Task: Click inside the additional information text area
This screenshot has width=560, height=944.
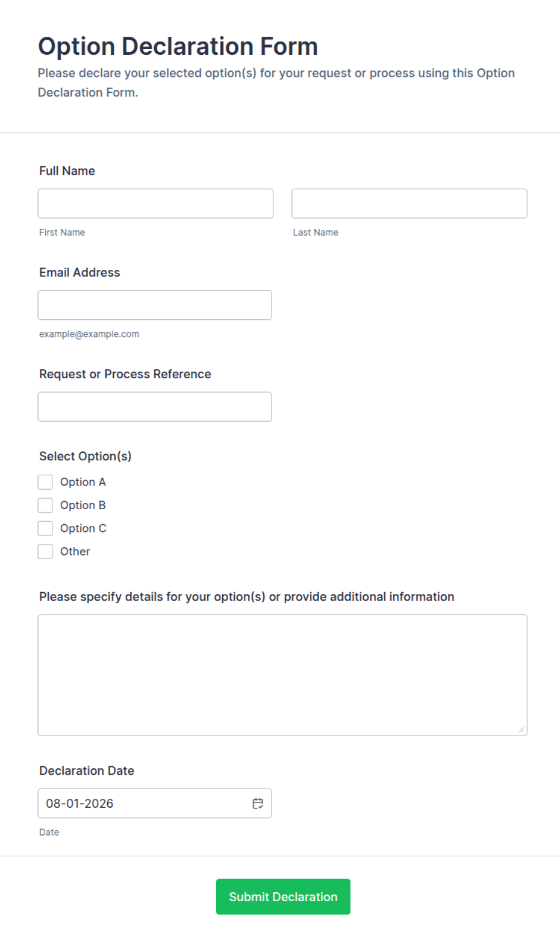Action: [282, 675]
